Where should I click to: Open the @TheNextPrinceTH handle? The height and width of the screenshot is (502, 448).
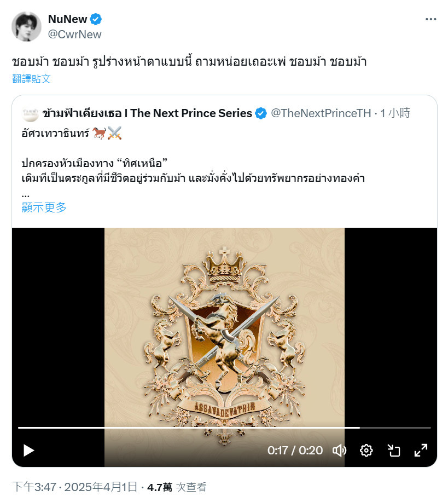[321, 113]
